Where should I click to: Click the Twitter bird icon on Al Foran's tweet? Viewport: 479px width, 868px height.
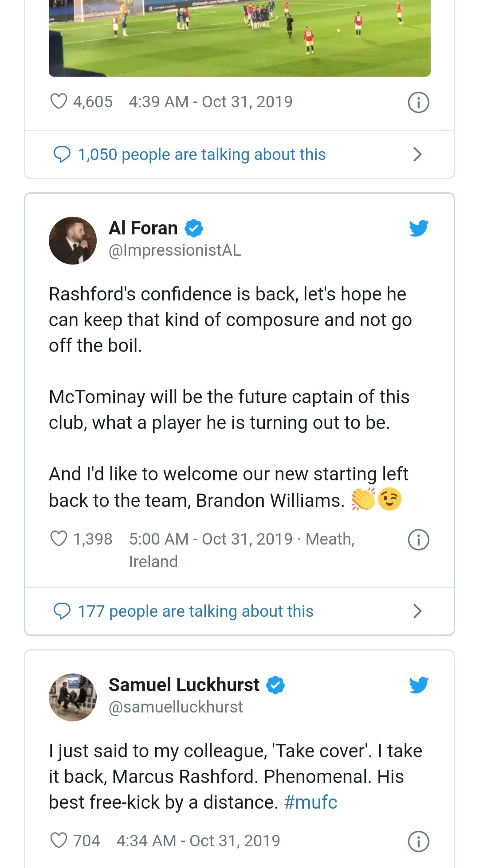(x=418, y=229)
